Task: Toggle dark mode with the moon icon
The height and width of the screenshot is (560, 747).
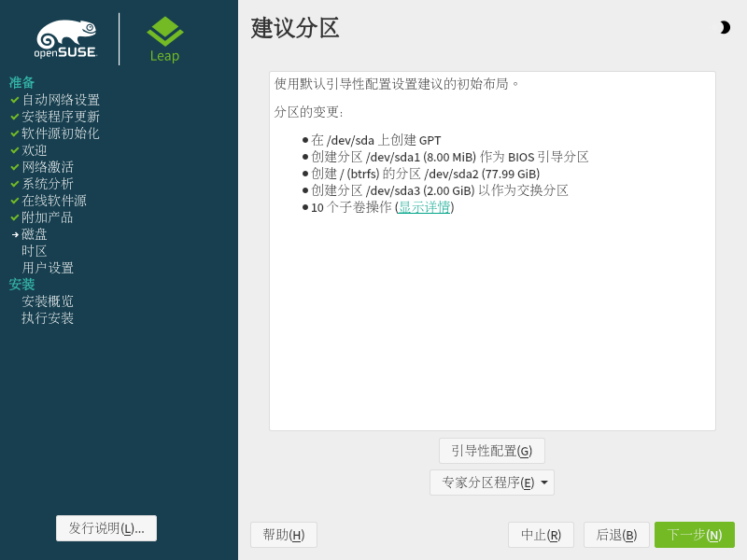Action: [725, 28]
